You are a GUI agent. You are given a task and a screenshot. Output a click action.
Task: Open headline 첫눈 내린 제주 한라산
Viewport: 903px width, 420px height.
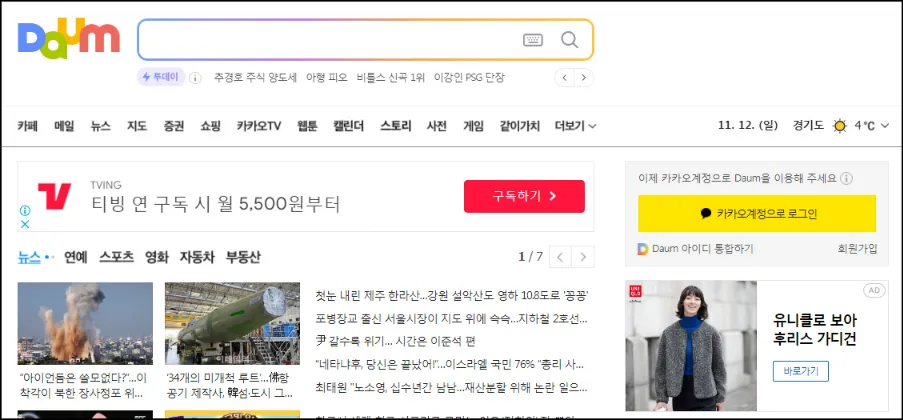point(452,296)
